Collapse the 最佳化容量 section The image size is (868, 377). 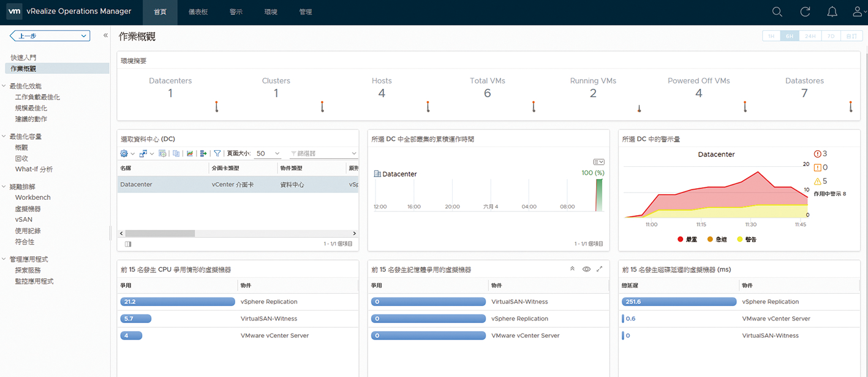(4, 137)
